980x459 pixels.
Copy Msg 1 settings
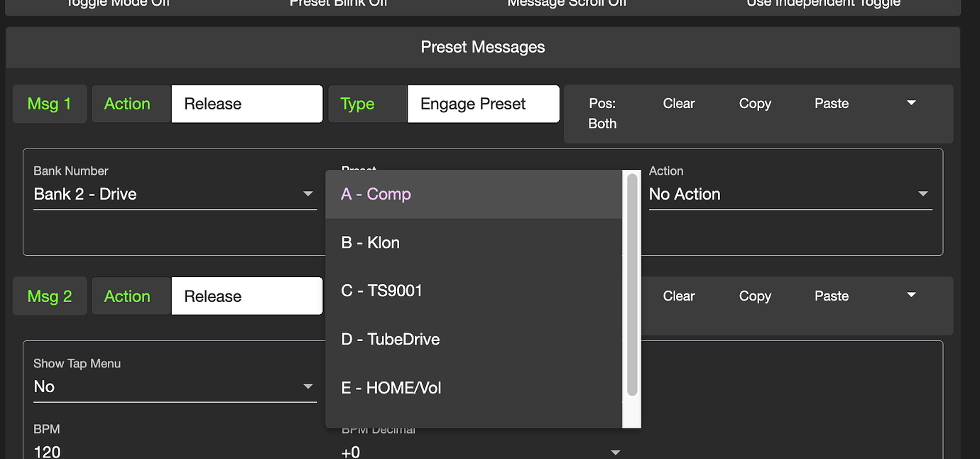(754, 104)
